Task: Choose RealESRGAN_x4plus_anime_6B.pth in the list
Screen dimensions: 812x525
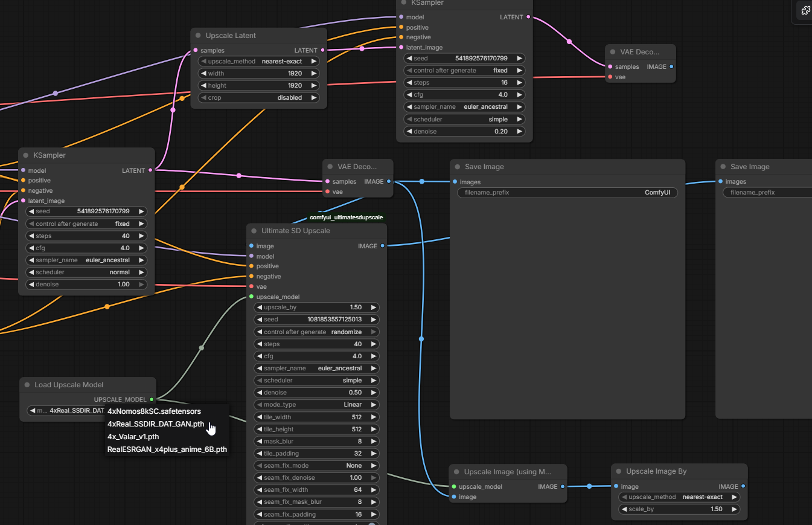Action: coord(167,449)
